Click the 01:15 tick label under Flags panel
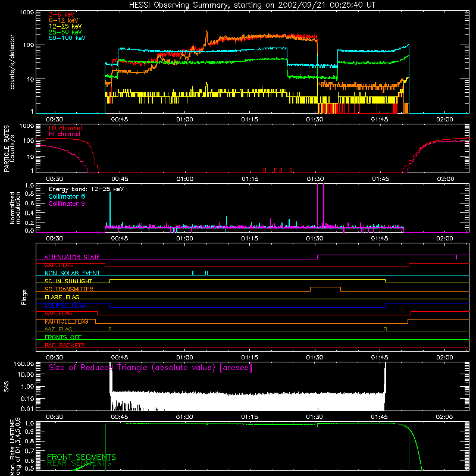 tap(249, 358)
